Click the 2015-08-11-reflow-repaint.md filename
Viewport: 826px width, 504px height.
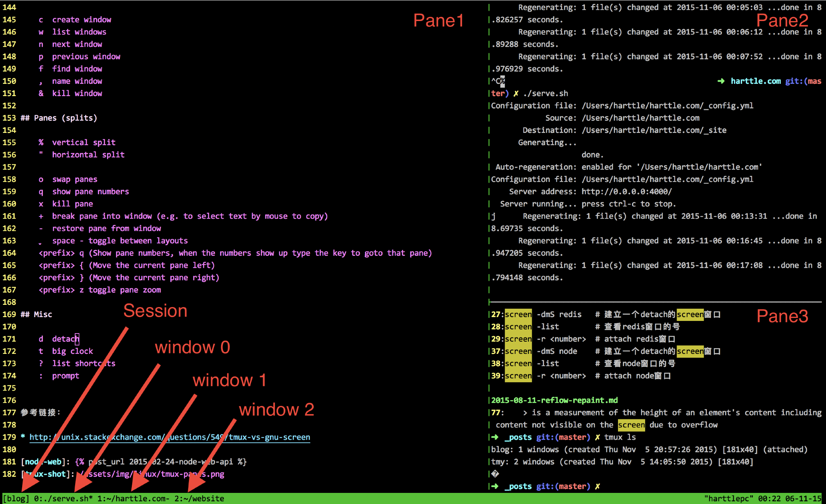click(x=554, y=400)
